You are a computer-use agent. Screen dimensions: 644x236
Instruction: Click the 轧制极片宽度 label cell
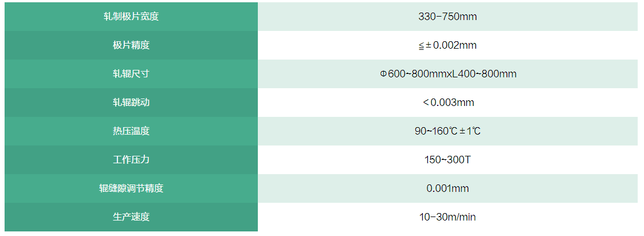[131, 17]
